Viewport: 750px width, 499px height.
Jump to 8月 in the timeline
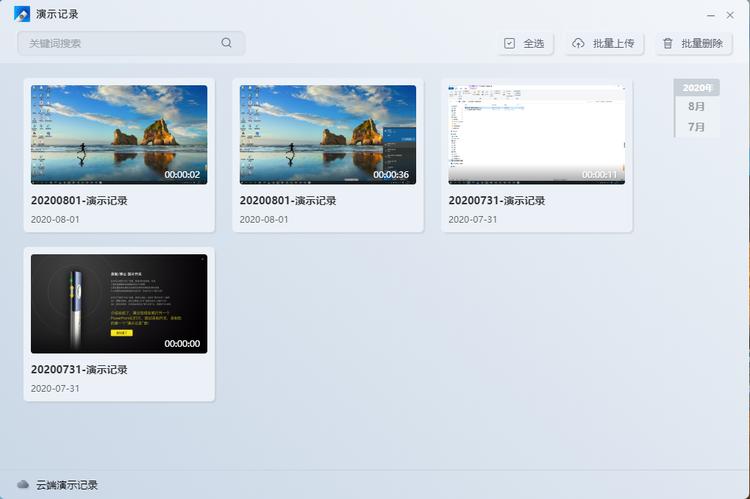coord(696,106)
